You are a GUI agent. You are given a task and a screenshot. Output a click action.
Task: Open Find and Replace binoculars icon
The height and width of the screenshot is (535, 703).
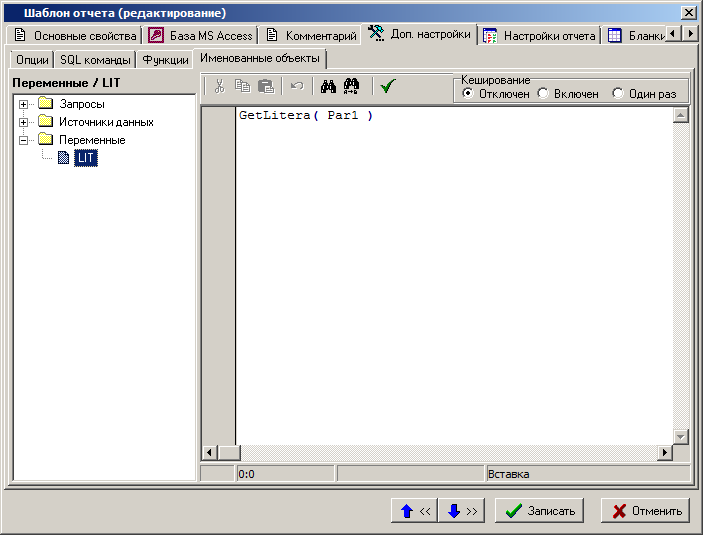[351, 87]
